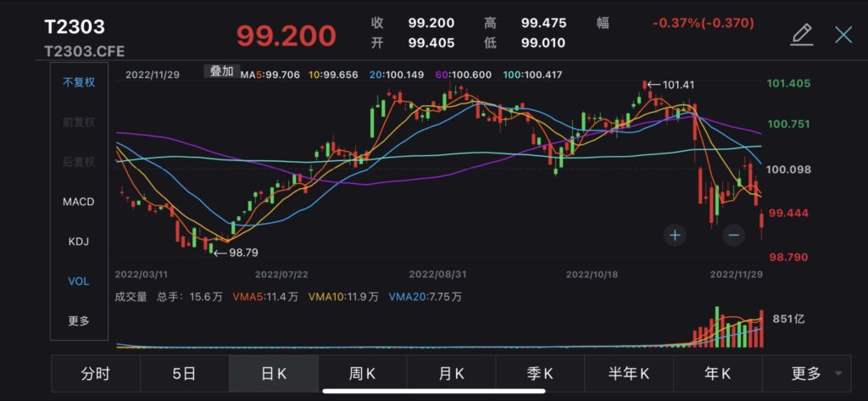
Task: Switch to 日K tab
Action: click(274, 374)
